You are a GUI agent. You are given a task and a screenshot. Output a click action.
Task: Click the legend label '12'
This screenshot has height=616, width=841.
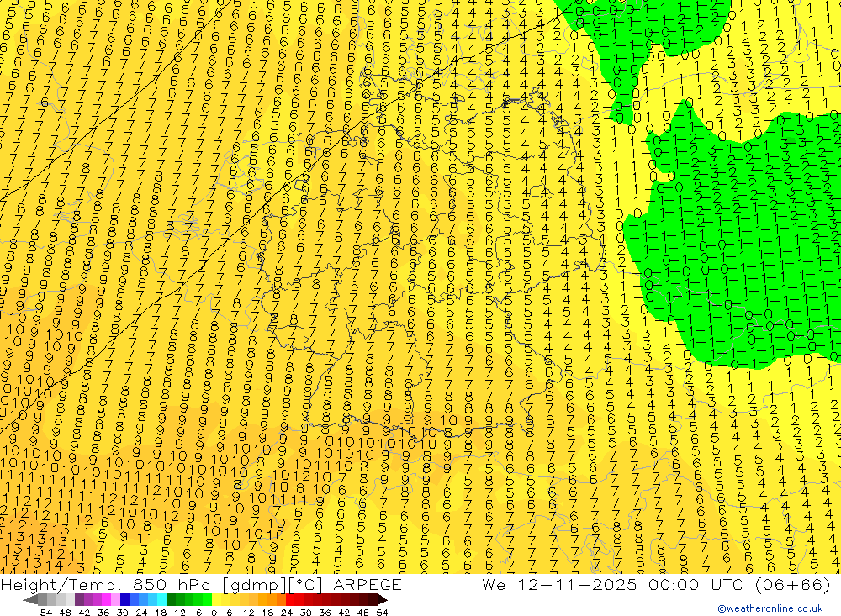(x=248, y=613)
